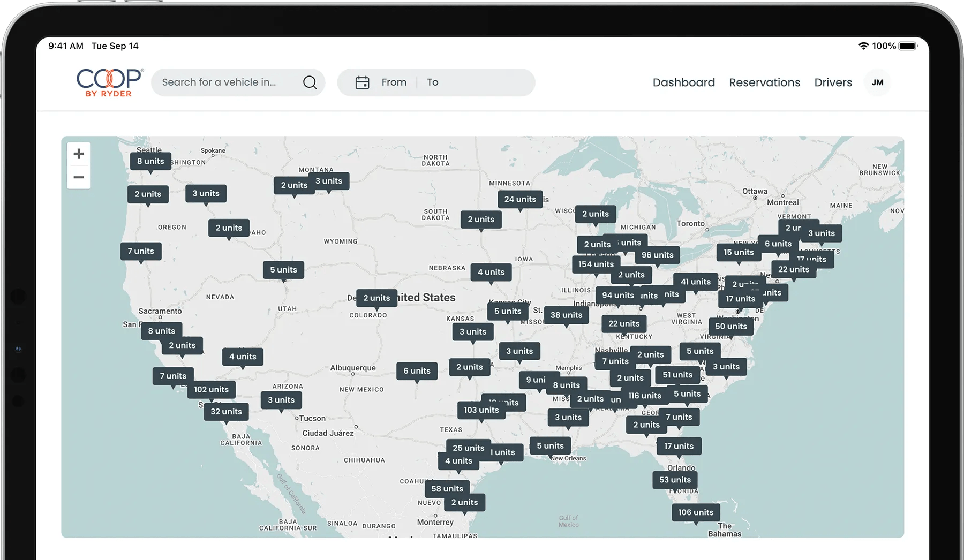Click the Ottawa map label
Viewport: 964px width, 560px height.
755,192
